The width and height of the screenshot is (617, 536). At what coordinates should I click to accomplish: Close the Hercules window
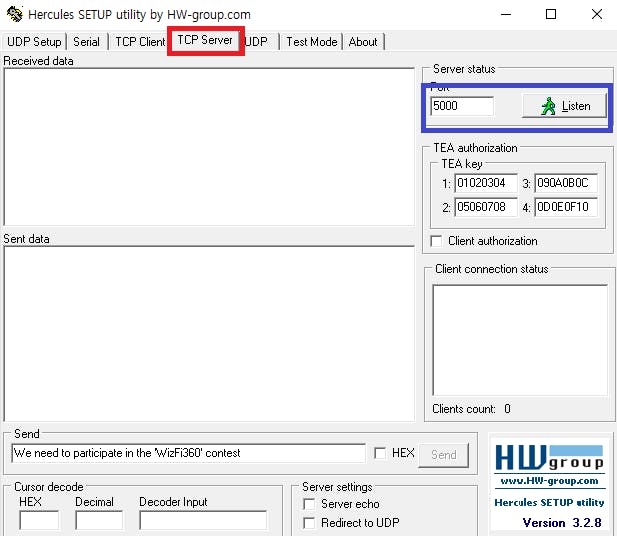pos(597,15)
